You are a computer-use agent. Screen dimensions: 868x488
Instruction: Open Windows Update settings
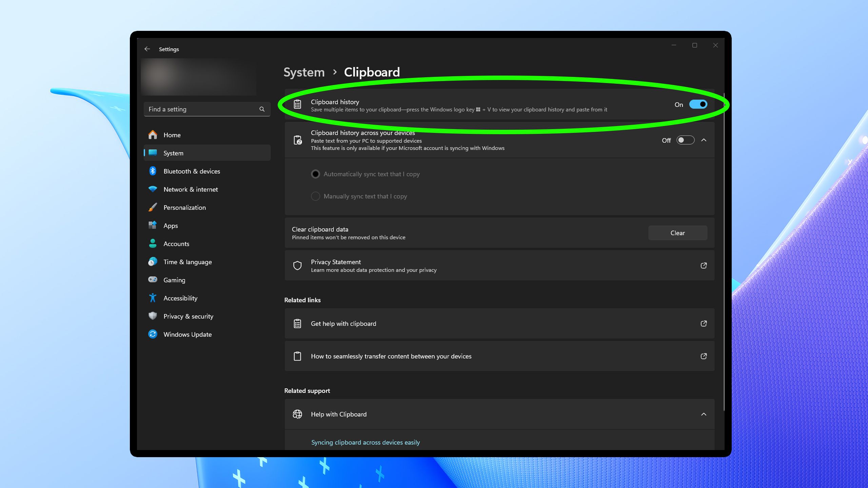click(x=187, y=334)
